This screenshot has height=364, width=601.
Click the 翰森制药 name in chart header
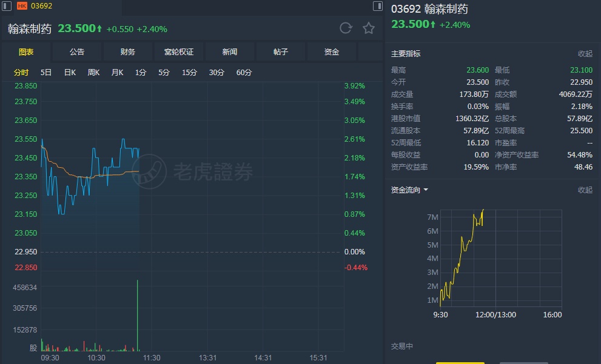[30, 29]
